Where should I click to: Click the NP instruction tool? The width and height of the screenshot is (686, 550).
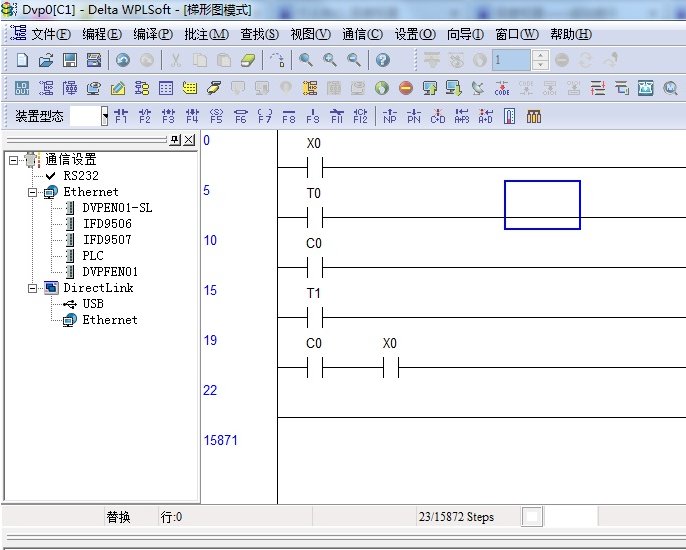click(x=390, y=116)
